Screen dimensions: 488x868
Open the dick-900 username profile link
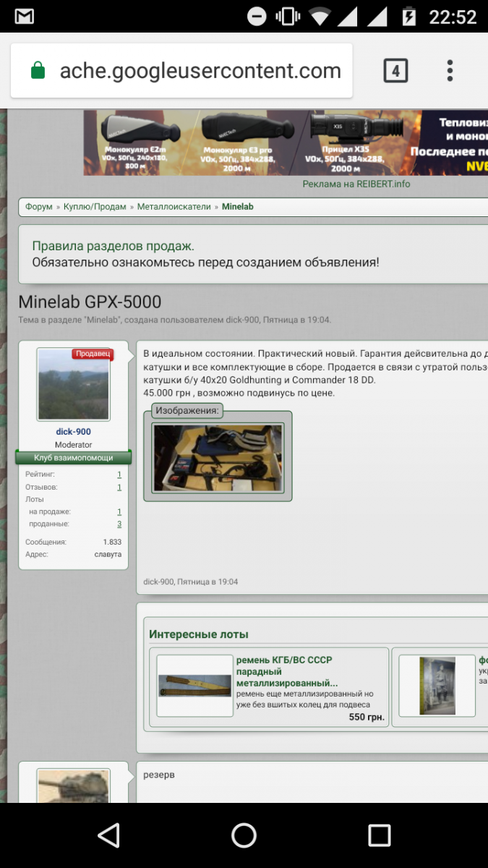74,432
